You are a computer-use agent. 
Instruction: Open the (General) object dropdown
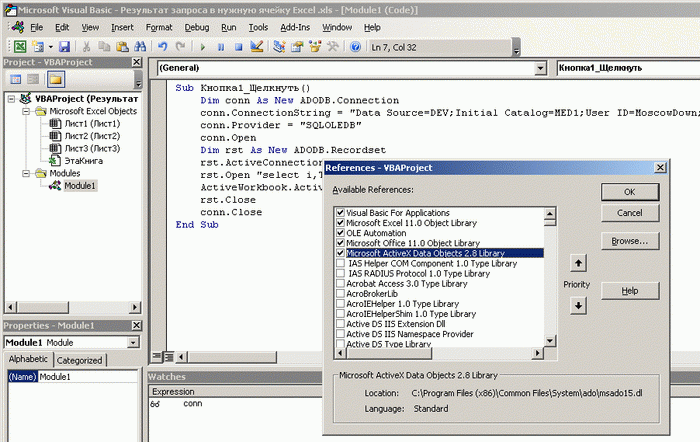pos(540,68)
